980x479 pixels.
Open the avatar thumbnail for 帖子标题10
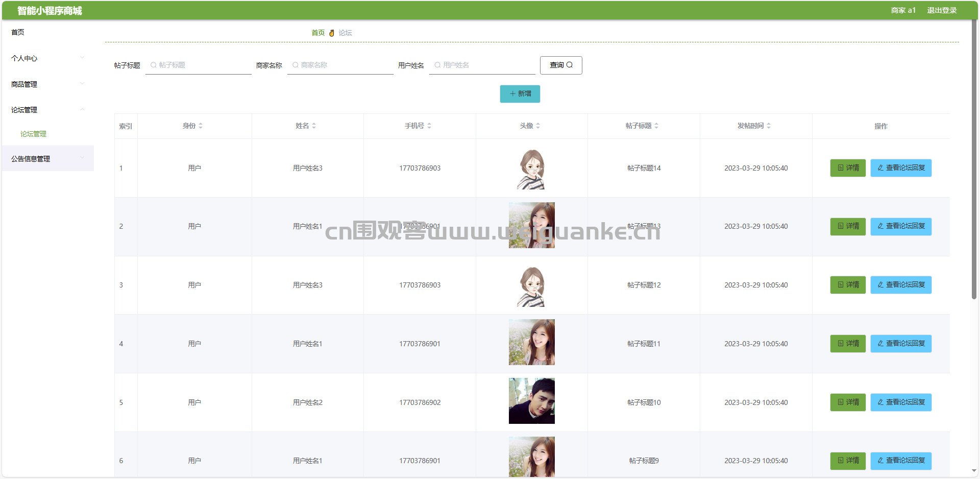coord(531,401)
